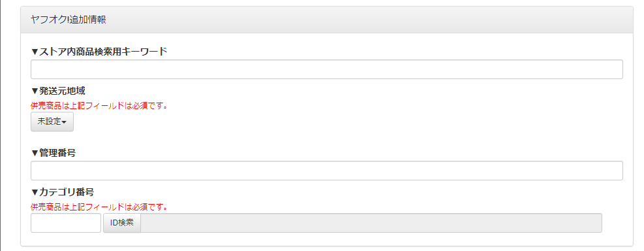Select the grey read-only field beside ID検索
644x251 pixels.
[x=371, y=223]
